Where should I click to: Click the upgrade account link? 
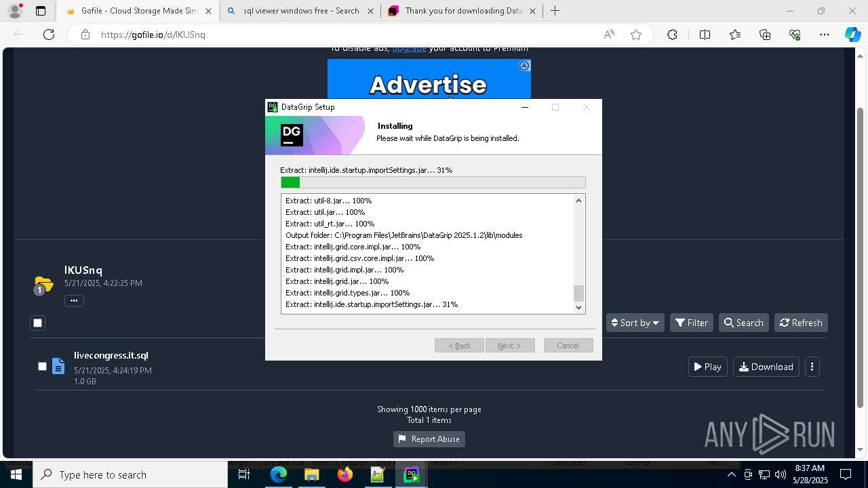[x=409, y=48]
